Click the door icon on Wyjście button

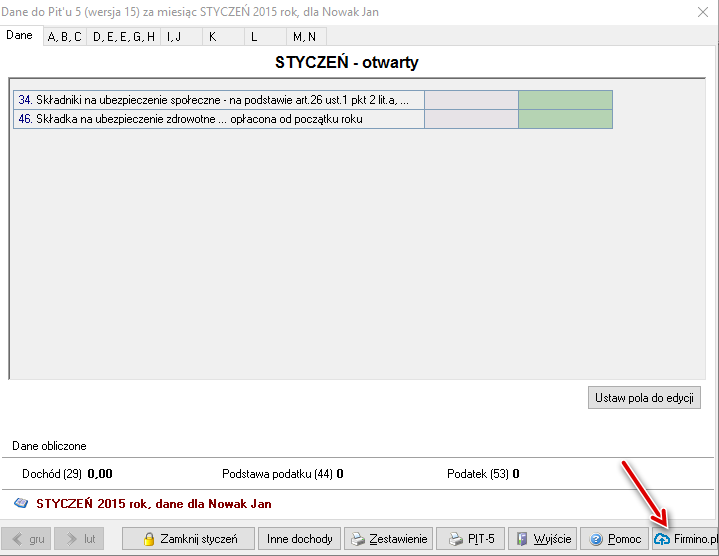tap(522, 539)
